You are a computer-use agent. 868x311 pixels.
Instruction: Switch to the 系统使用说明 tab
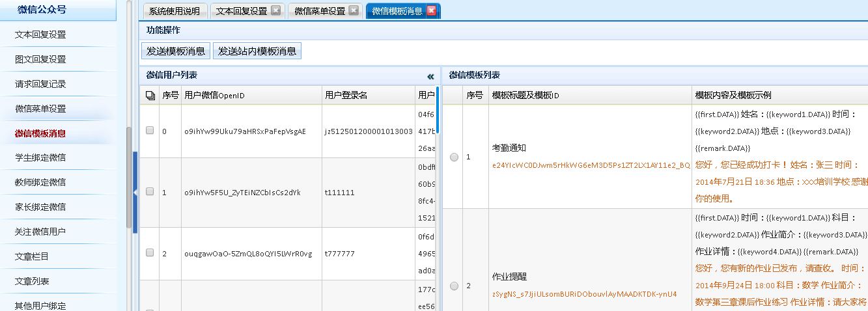tap(174, 11)
